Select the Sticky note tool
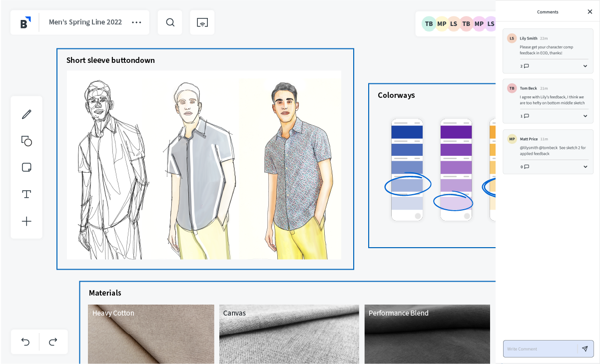 pyautogui.click(x=26, y=167)
